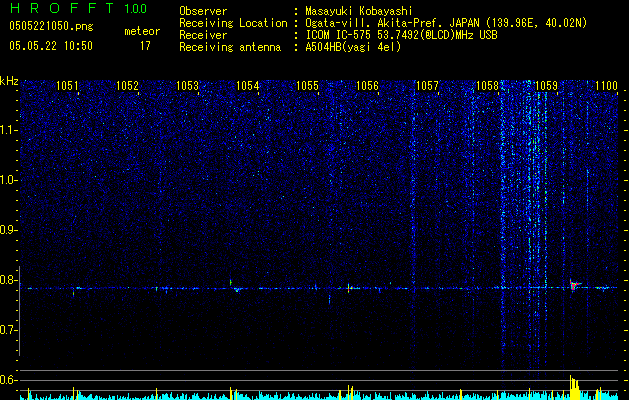Click the 1051 time marker
This screenshot has height=400, width=629.
click(x=67, y=86)
